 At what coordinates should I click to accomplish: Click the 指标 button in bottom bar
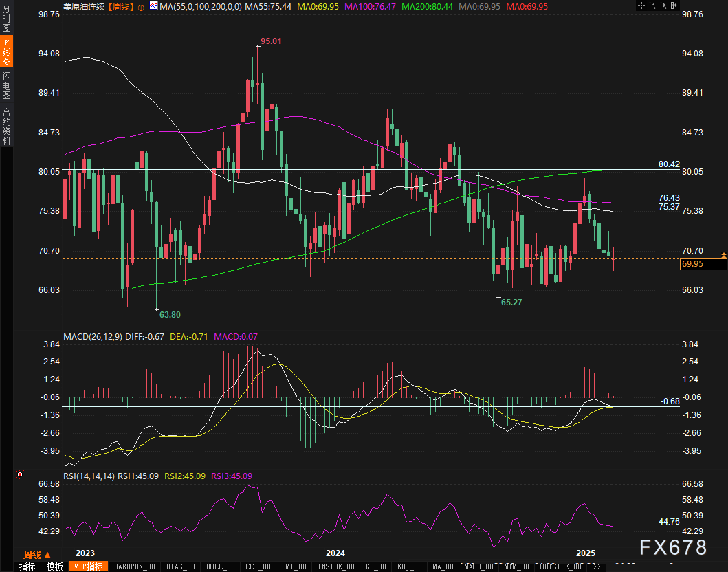click(x=27, y=566)
